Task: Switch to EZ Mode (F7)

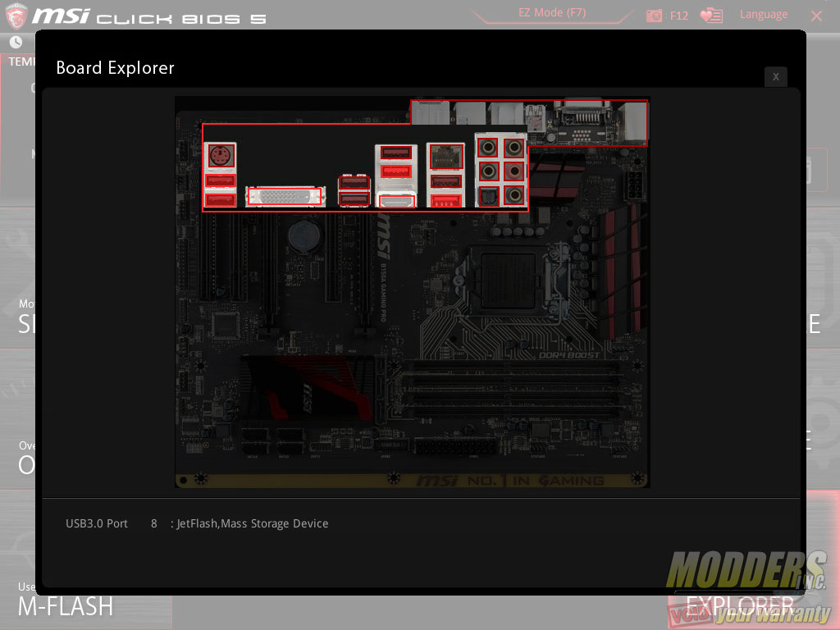Action: (552, 13)
